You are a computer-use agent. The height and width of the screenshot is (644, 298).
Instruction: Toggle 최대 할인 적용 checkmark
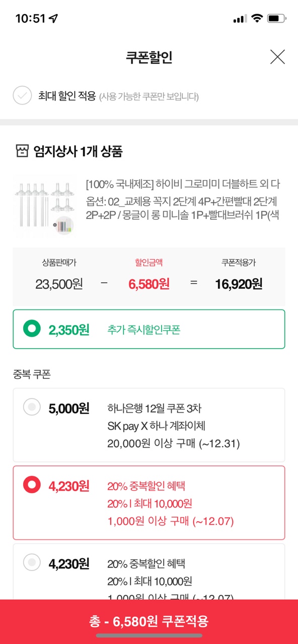(22, 95)
